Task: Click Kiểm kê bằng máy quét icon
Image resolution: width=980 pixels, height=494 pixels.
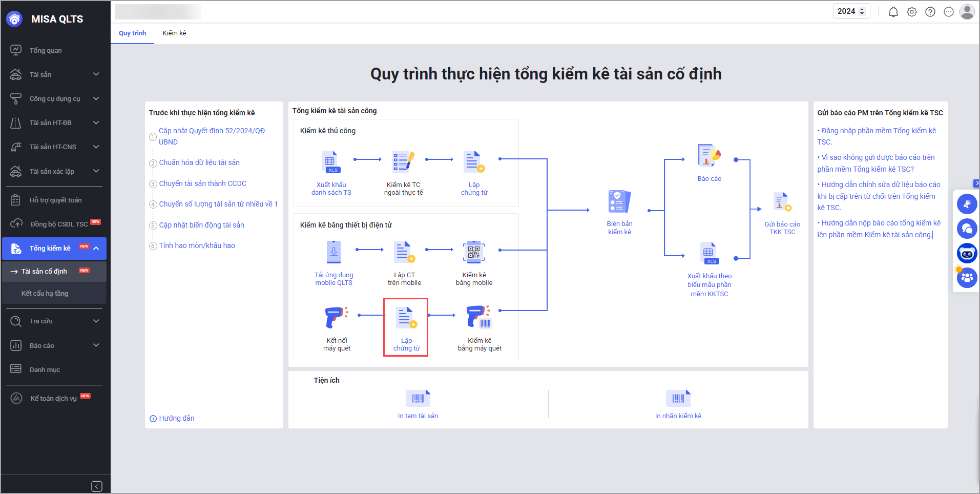Action: pos(479,317)
